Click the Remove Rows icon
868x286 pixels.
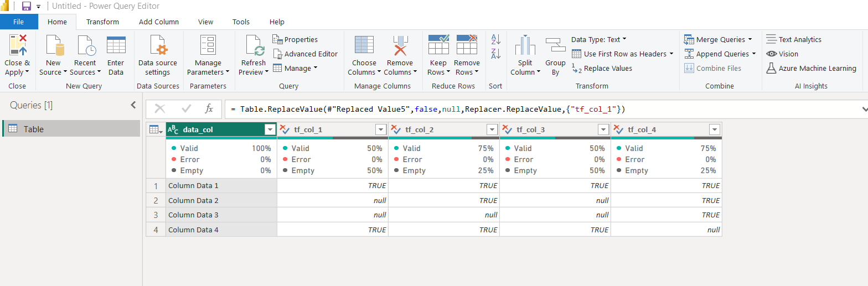[x=467, y=45]
